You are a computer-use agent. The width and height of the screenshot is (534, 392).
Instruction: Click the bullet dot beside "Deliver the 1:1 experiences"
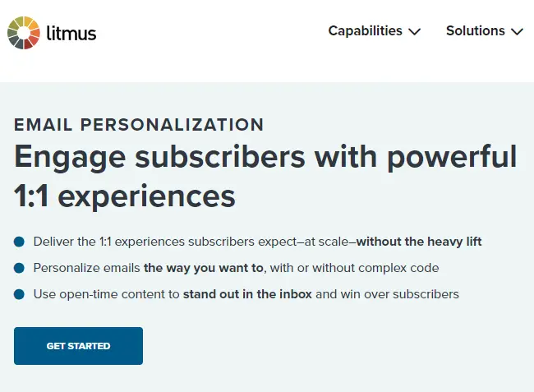pos(19,242)
